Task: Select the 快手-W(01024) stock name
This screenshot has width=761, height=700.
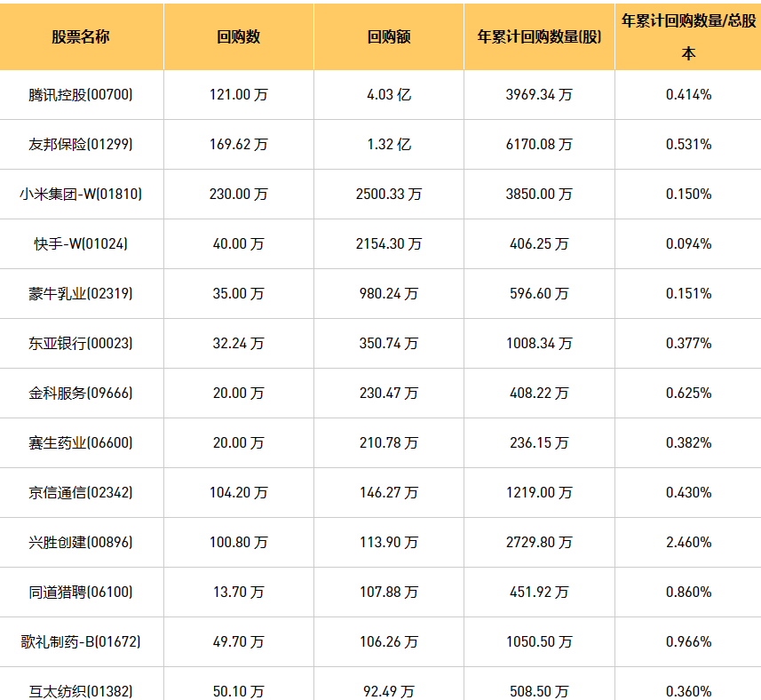Action: click(x=81, y=243)
